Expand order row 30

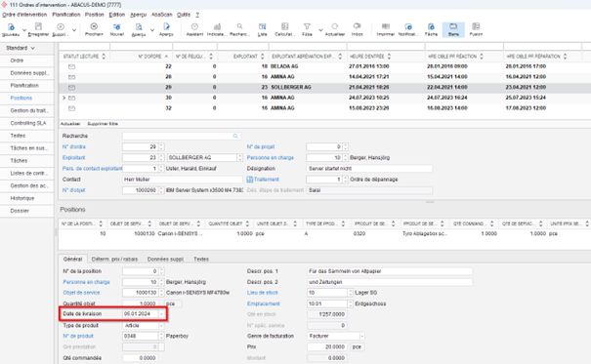click(x=64, y=98)
